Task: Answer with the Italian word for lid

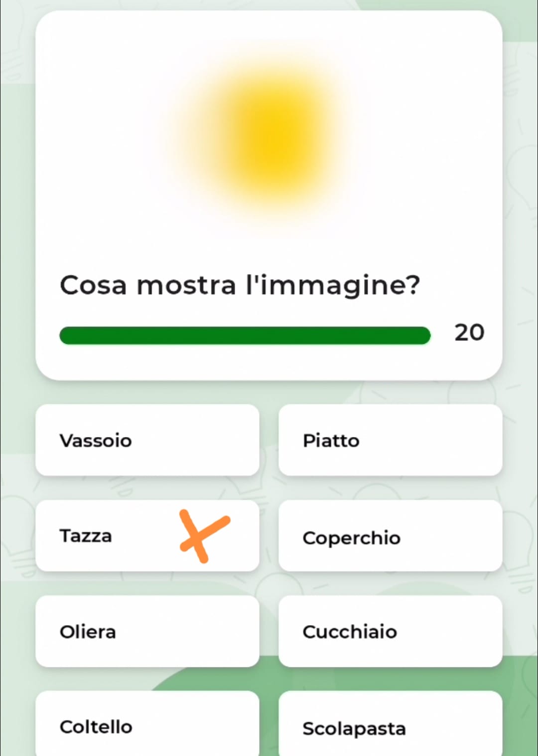Action: click(x=390, y=537)
